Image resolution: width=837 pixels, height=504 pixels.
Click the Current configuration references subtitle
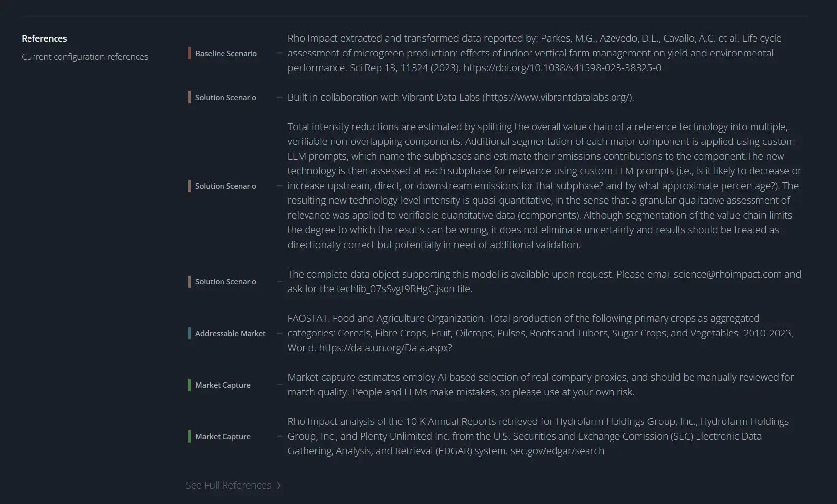coord(85,56)
